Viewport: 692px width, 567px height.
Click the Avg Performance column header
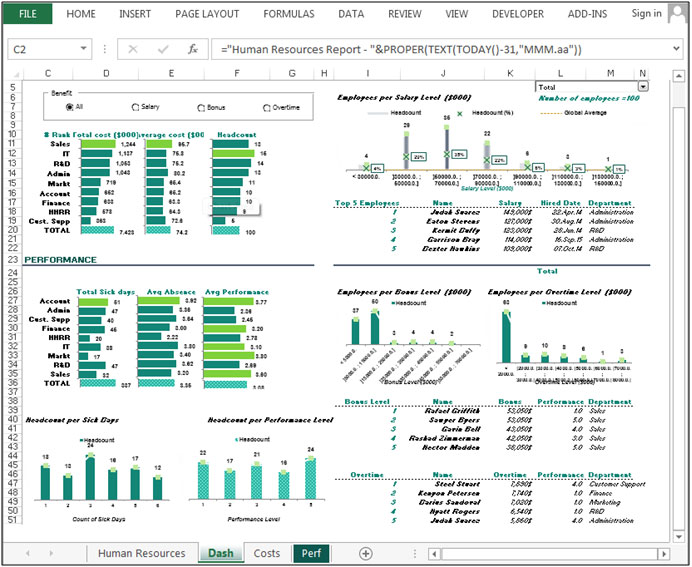point(237,292)
